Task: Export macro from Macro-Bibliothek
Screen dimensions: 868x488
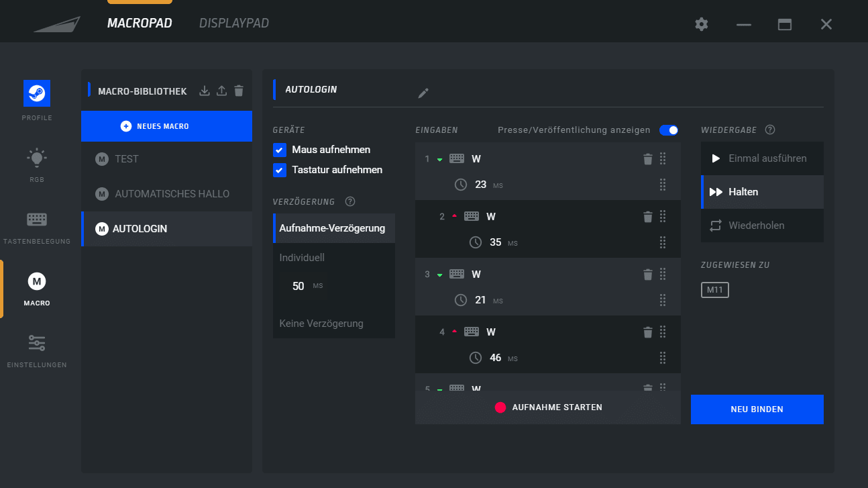Action: point(222,91)
